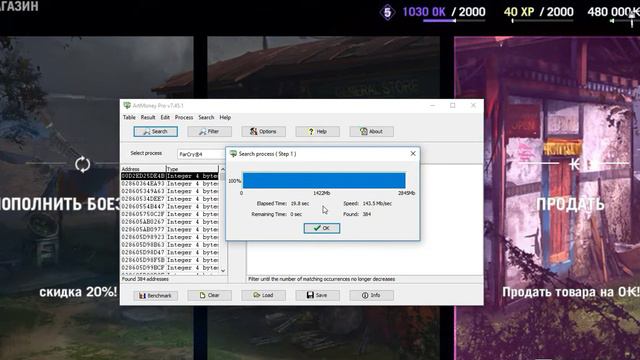Open the Table menu
The height and width of the screenshot is (360, 640).
click(129, 117)
